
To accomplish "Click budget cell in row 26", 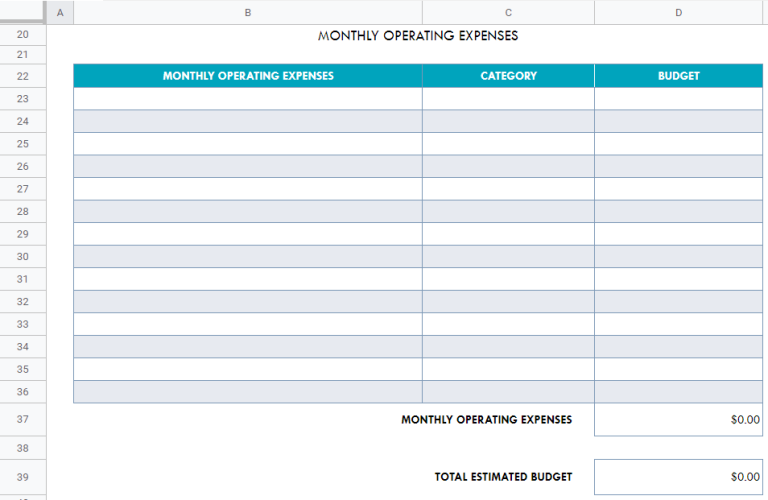I will coord(678,167).
